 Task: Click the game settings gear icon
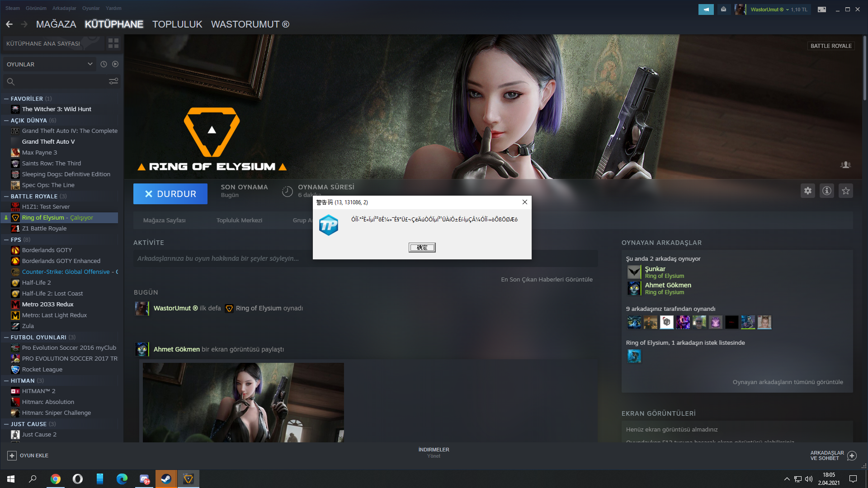pyautogui.click(x=808, y=191)
